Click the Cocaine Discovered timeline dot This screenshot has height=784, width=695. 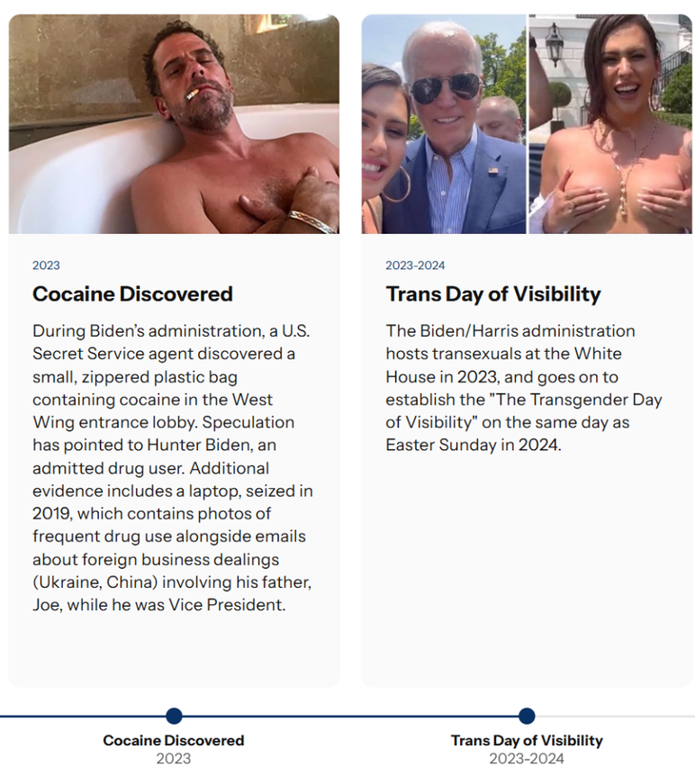(172, 716)
